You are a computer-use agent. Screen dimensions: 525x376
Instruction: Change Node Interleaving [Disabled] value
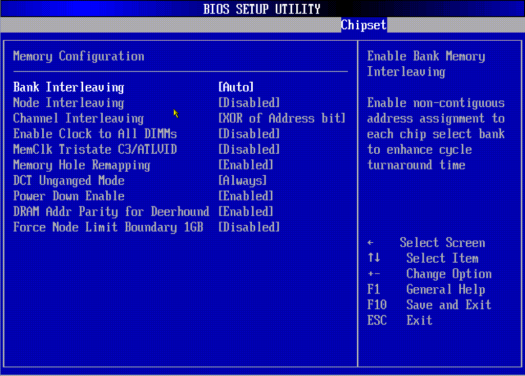249,103
